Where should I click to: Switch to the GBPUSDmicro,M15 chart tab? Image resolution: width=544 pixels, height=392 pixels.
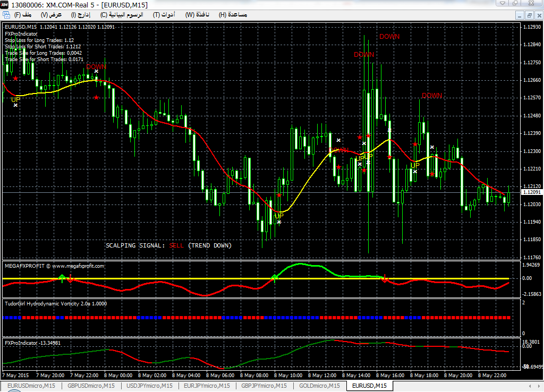point(90,386)
